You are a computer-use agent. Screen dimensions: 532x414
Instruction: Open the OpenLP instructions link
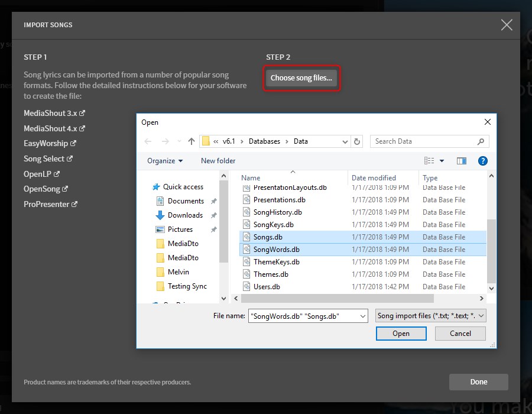[42, 174]
